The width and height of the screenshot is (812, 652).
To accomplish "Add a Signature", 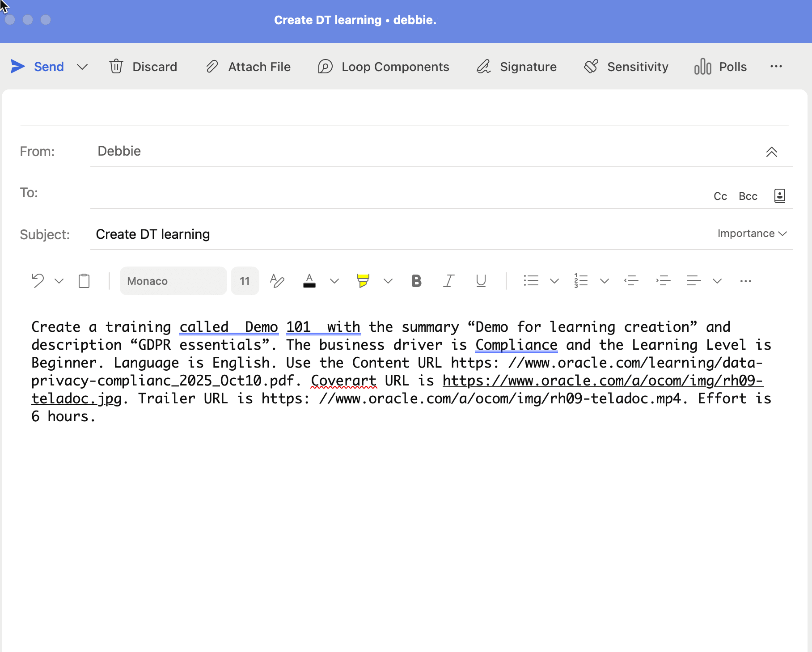I will pos(516,67).
